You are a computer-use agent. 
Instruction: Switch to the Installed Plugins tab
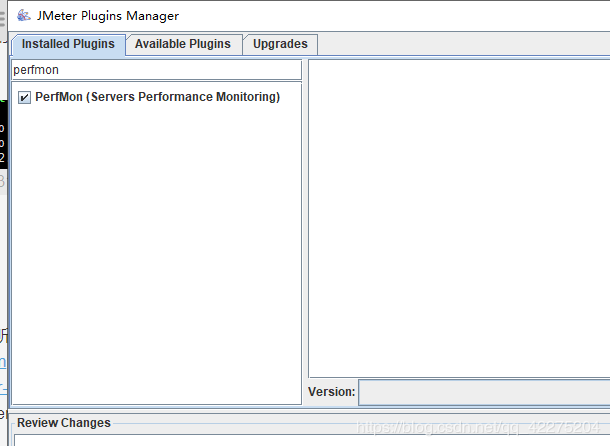pyautogui.click(x=68, y=44)
